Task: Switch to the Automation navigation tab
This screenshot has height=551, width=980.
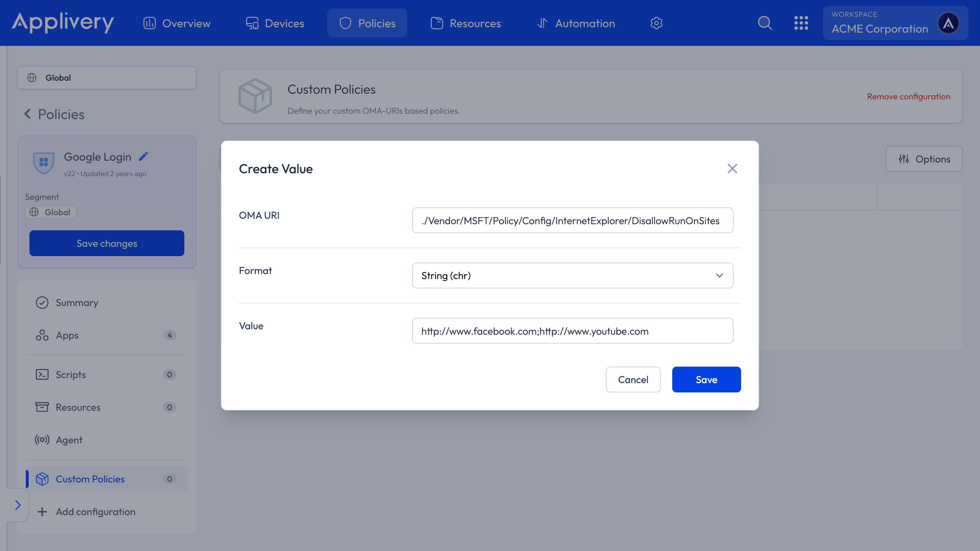Action: (576, 23)
